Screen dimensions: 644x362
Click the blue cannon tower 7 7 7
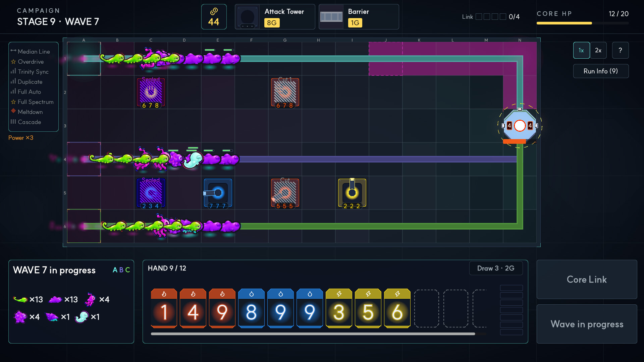point(218,193)
